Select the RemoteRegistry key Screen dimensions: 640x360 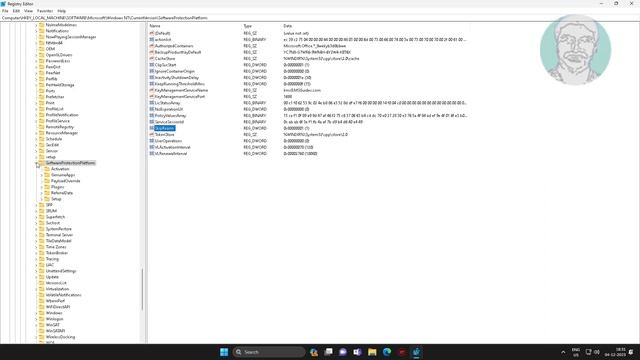tap(60, 127)
